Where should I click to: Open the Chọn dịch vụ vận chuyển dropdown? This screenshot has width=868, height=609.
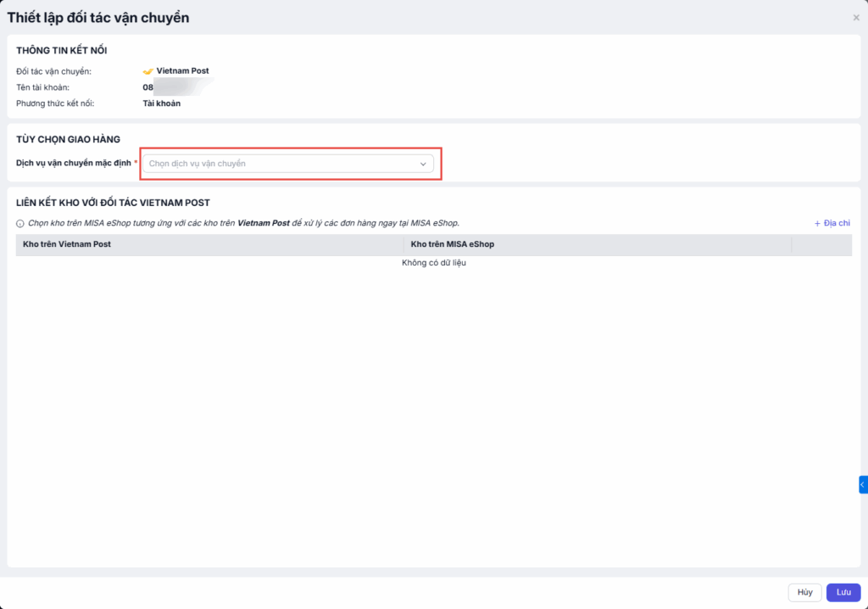click(x=280, y=164)
